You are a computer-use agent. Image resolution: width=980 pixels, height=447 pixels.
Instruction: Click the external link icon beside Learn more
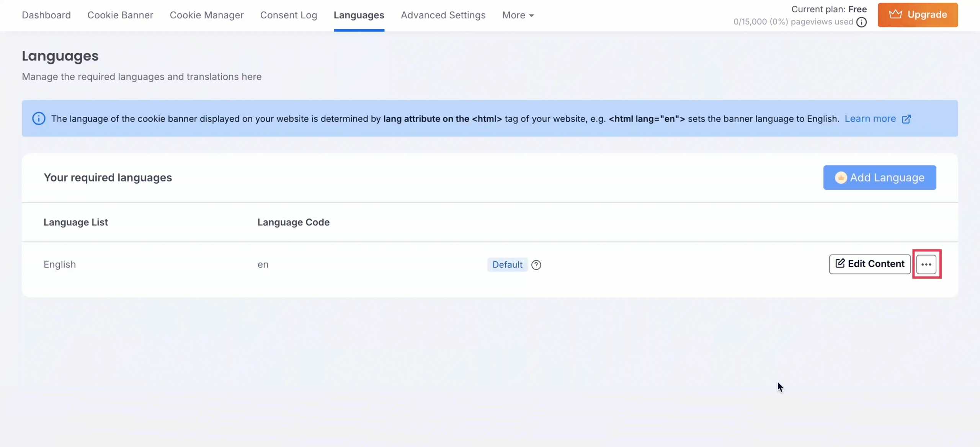(906, 119)
